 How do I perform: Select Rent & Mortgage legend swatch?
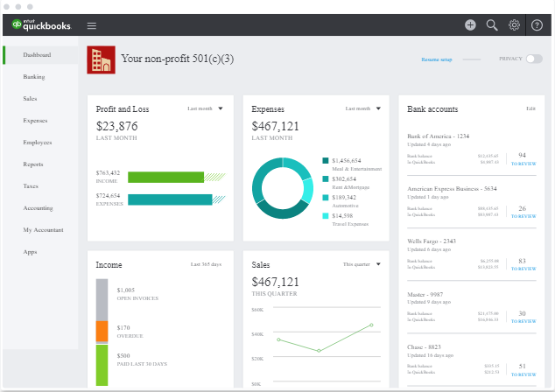[x=326, y=179]
